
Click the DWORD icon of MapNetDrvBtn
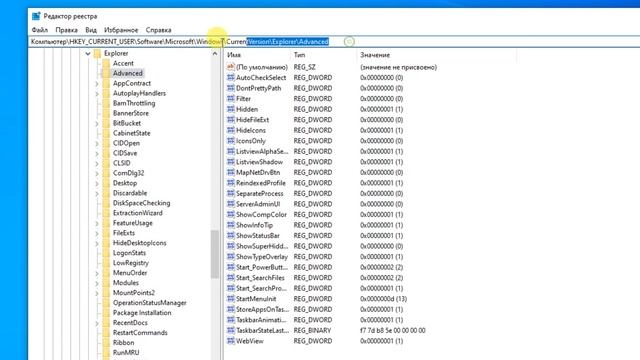[231, 173]
